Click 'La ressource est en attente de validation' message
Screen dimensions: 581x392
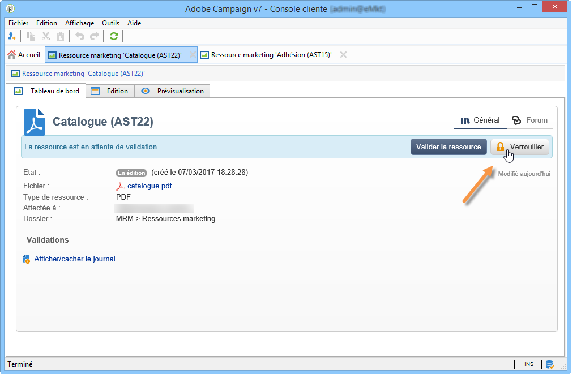92,147
